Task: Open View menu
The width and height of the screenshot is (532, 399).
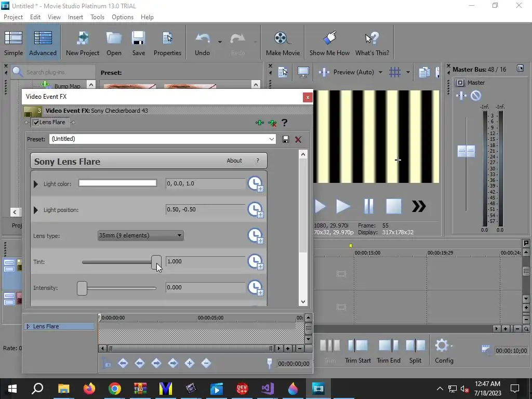Action: pos(54,17)
